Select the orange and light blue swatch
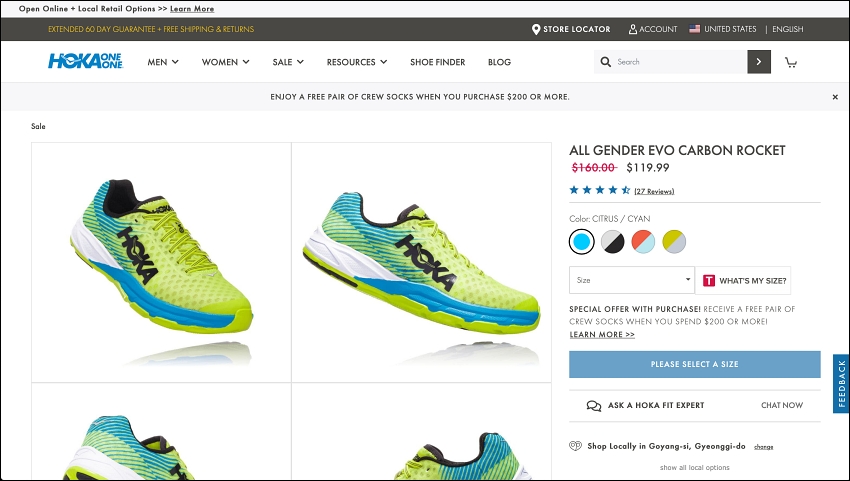This screenshot has width=850, height=481. pos(643,241)
